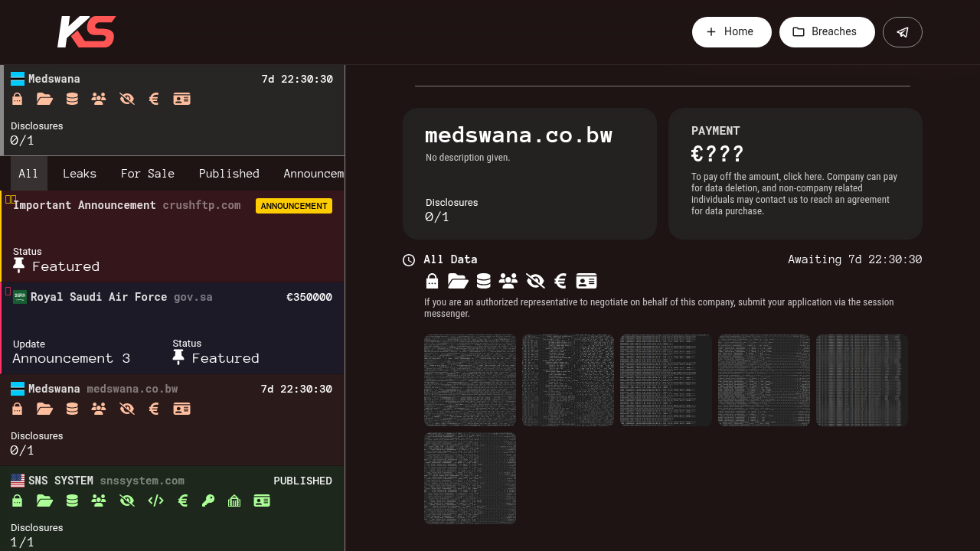Select the database icon on the Medswana entry
Viewport: 980px width, 551px height.
[71, 99]
